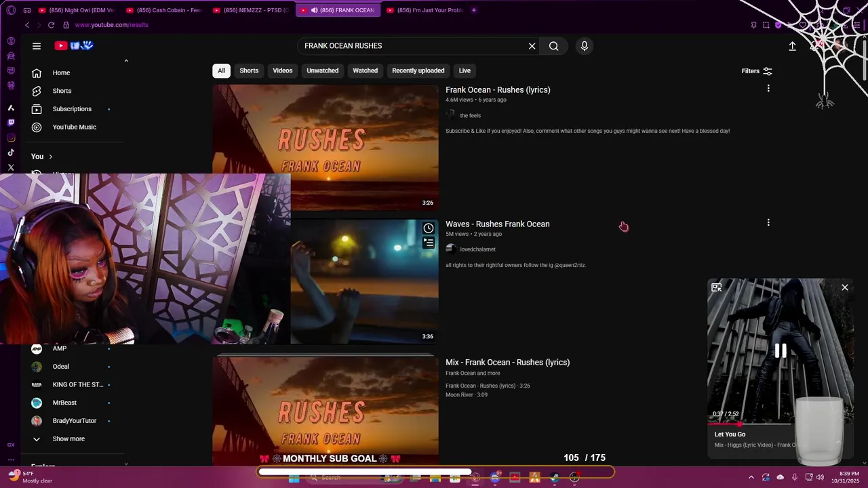The height and width of the screenshot is (488, 868).
Task: Select the All filter chip
Action: point(221,70)
